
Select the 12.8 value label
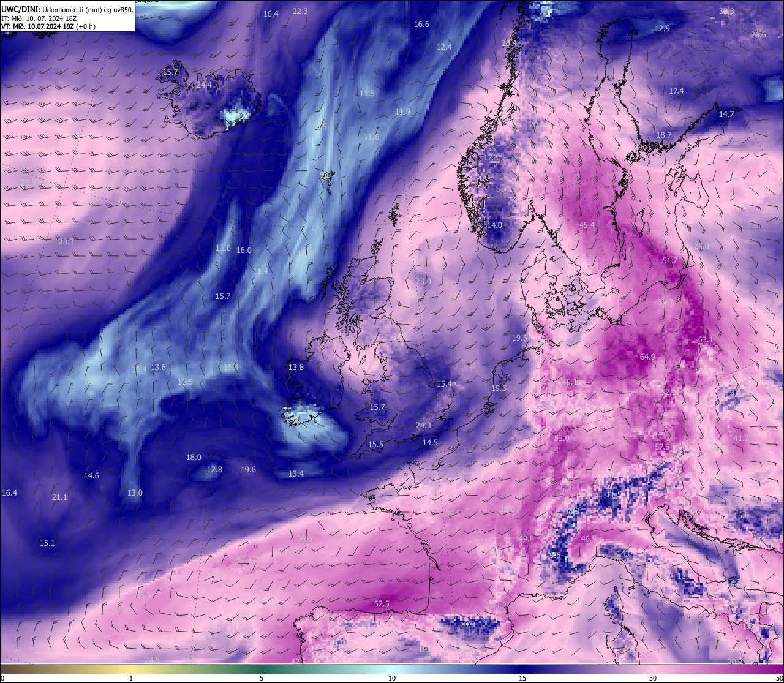click(x=214, y=470)
